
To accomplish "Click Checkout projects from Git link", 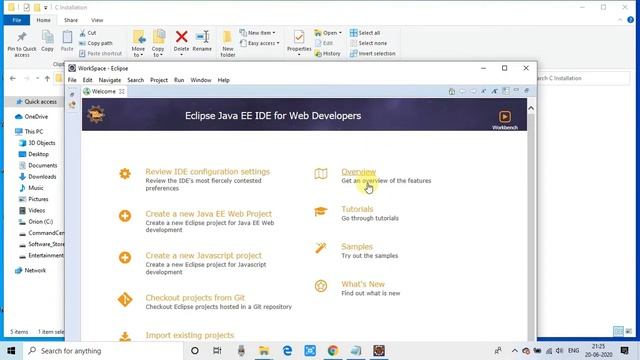I will [x=195, y=298].
